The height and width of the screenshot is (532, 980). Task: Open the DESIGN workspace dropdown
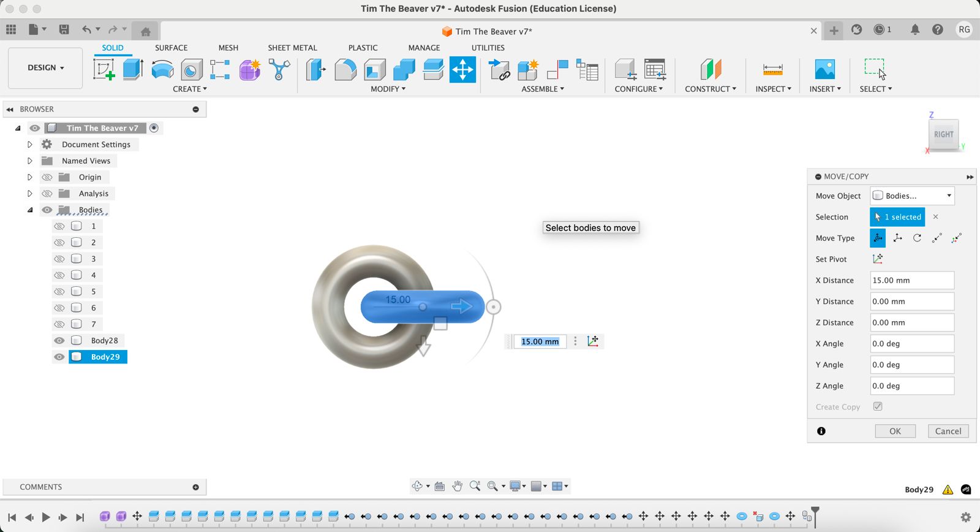[x=45, y=68]
